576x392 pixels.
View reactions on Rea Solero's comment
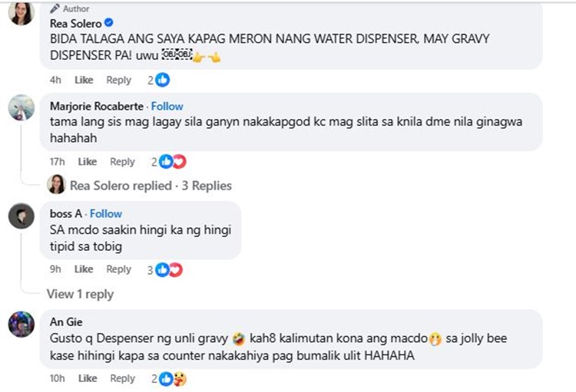[x=160, y=80]
